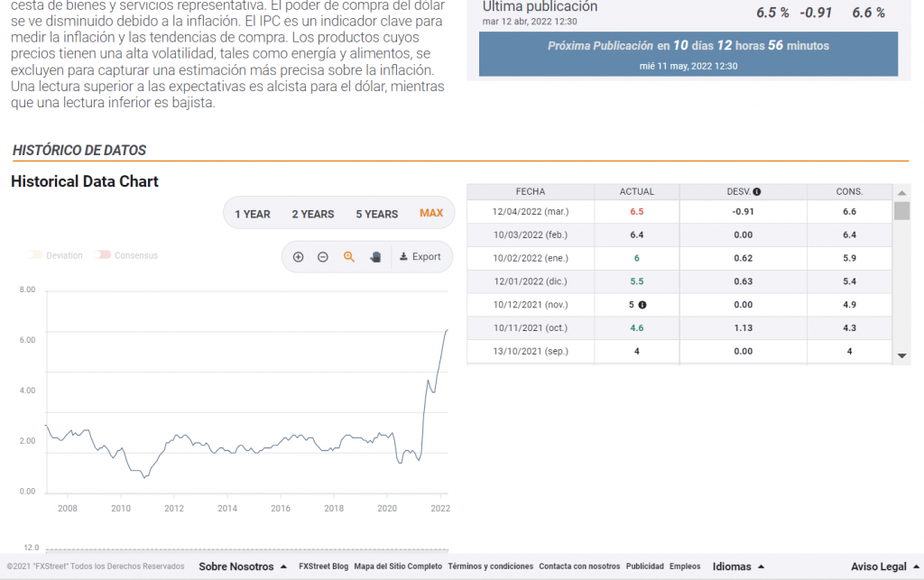Select the orange magnifier selection zoom tool
This screenshot has width=924, height=580.
[349, 257]
